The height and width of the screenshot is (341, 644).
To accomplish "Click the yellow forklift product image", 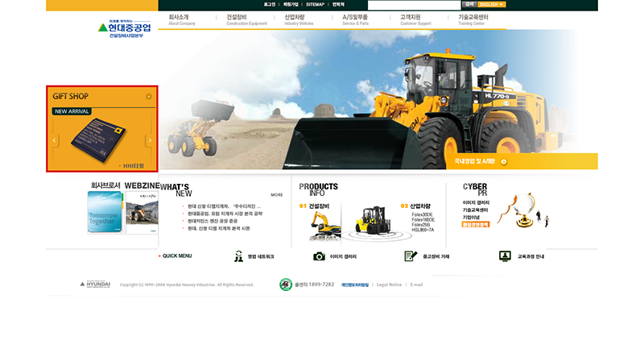I will click(x=374, y=220).
